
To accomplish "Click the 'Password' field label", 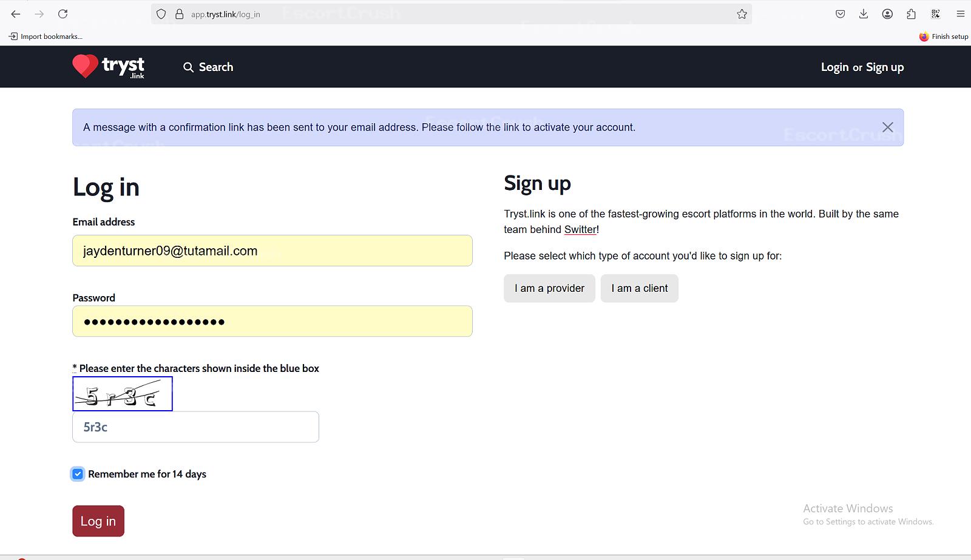I will (x=94, y=298).
